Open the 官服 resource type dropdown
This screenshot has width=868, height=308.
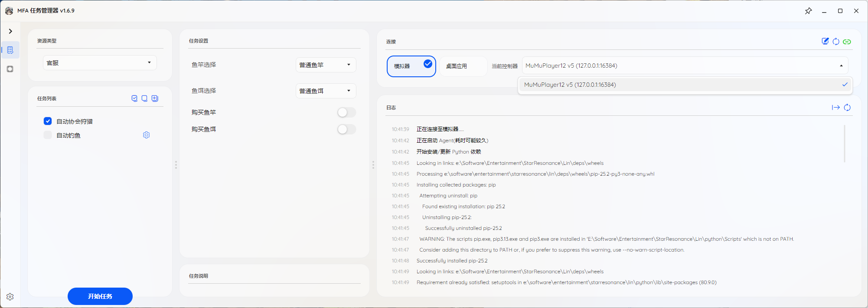[100, 63]
